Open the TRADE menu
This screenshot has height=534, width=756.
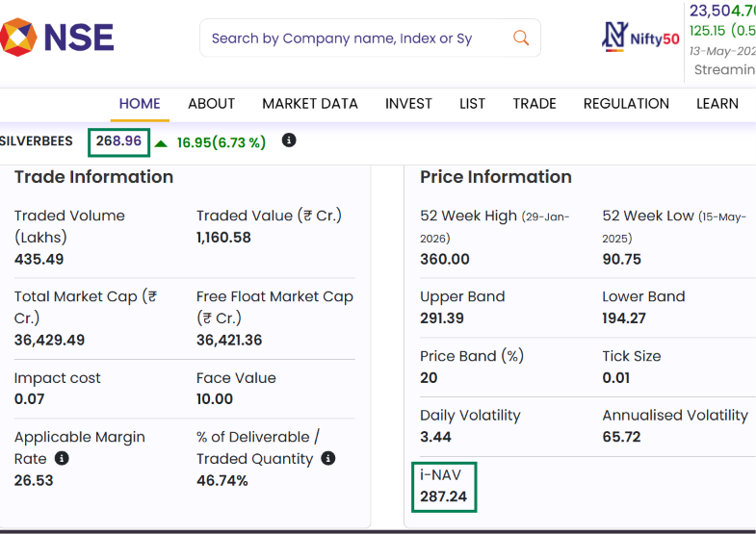click(x=534, y=104)
